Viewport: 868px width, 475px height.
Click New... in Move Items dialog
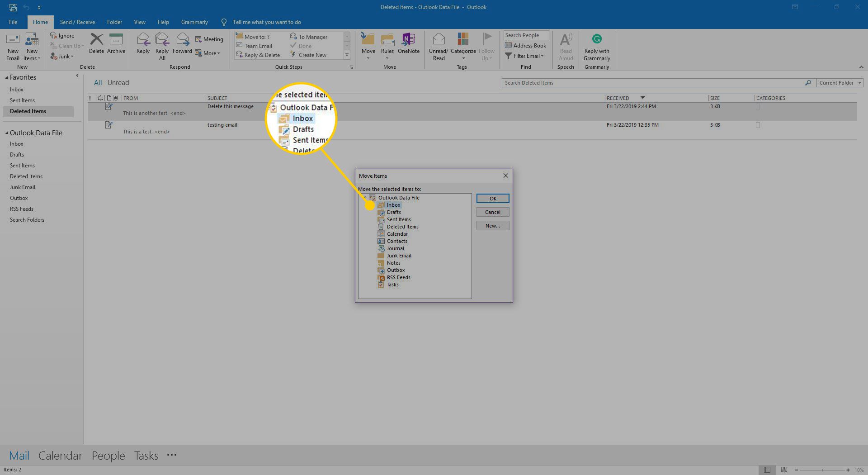coord(493,226)
